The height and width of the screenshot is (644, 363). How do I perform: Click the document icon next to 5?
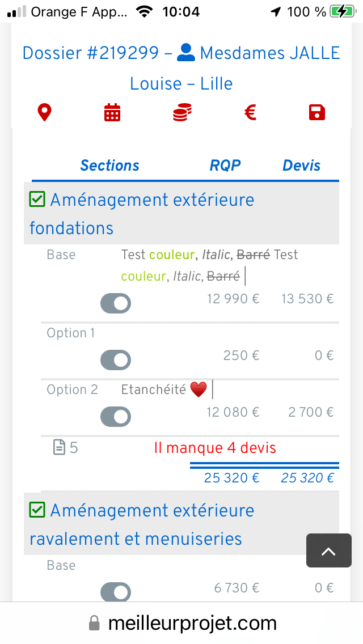pyautogui.click(x=59, y=448)
